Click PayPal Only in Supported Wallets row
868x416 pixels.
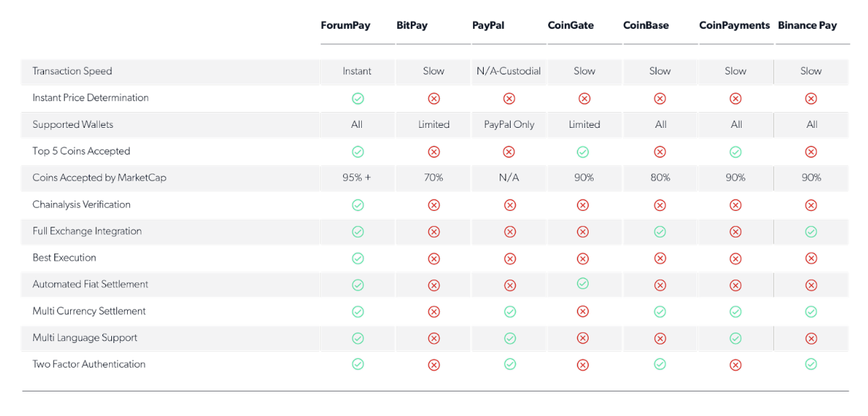click(509, 125)
